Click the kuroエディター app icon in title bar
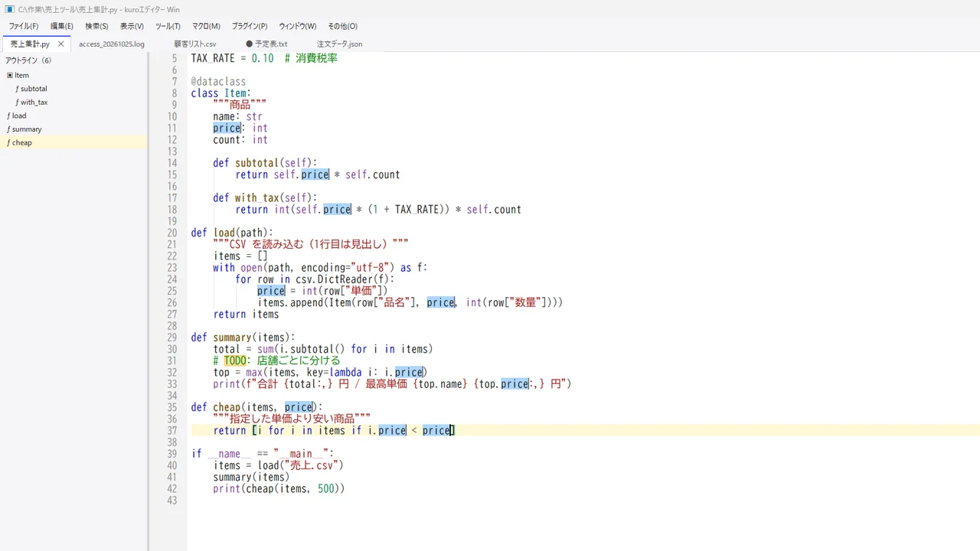Screen dimensions: 980x551 10,9
